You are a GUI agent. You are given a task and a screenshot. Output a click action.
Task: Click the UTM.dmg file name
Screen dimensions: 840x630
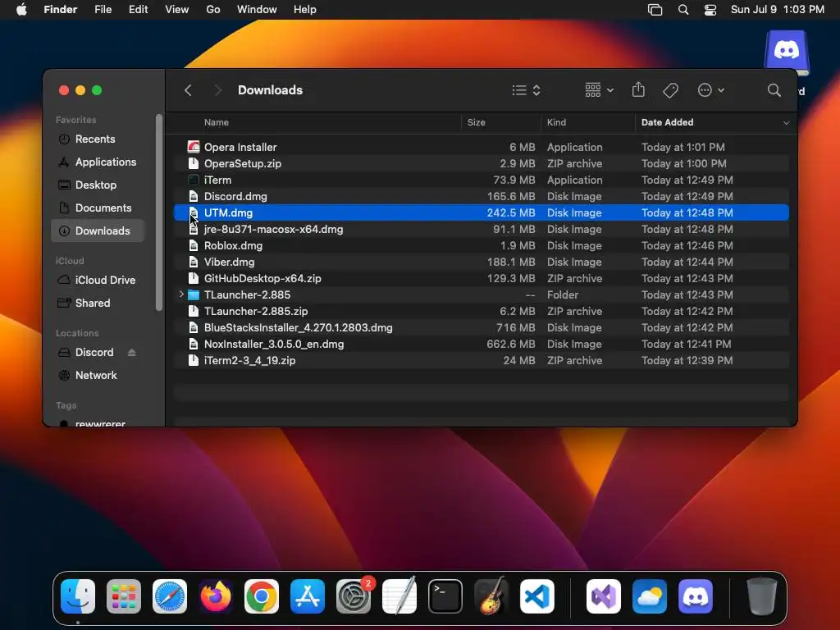point(228,212)
